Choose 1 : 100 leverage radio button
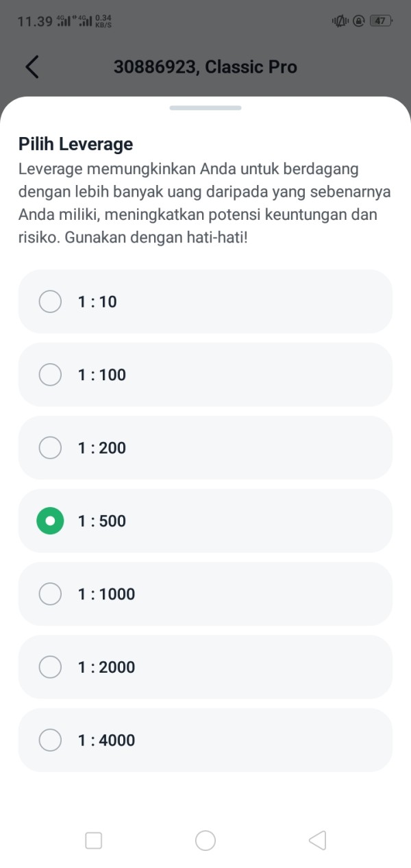 50,375
